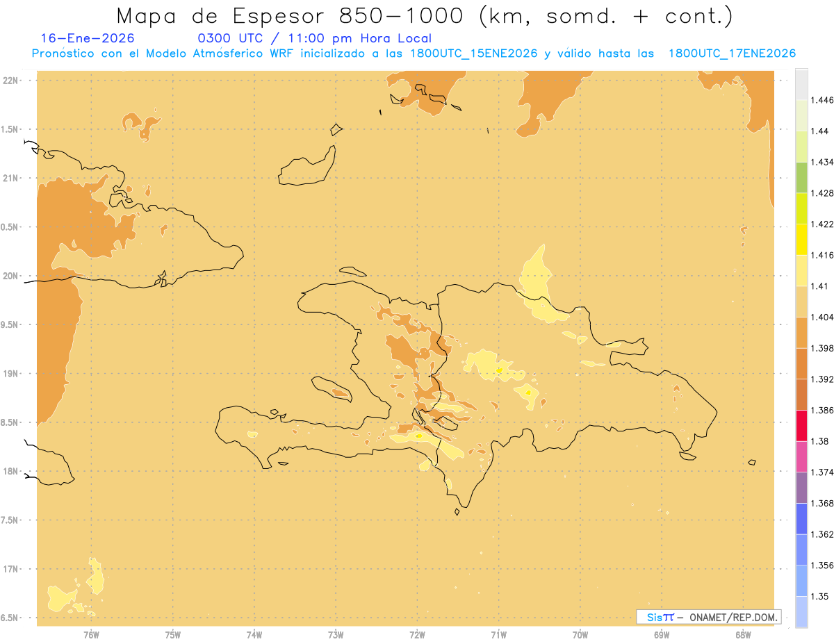This screenshot has height=644, width=834.
Task: Pick the green legend swatch above 1.428
Action: [x=801, y=177]
